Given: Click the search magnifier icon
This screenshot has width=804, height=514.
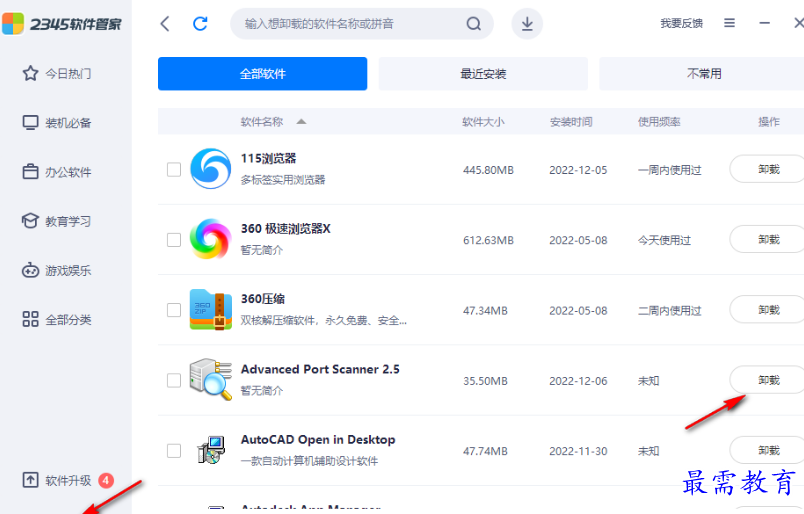Looking at the screenshot, I should coord(473,24).
